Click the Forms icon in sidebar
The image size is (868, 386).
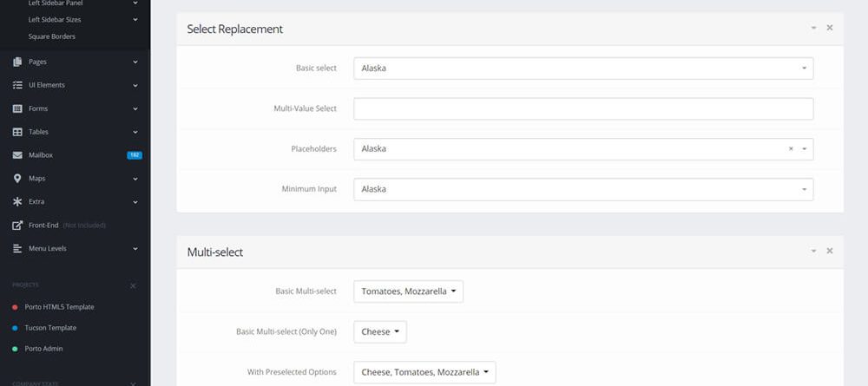point(17,108)
